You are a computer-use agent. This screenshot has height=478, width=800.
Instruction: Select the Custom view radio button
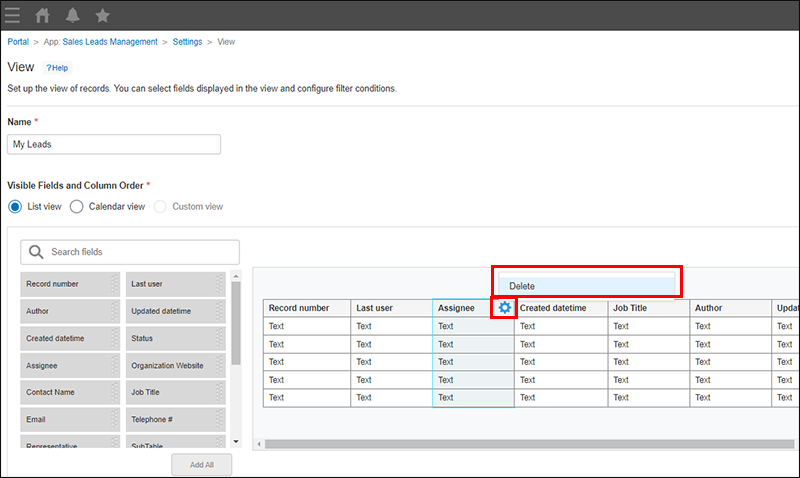159,207
